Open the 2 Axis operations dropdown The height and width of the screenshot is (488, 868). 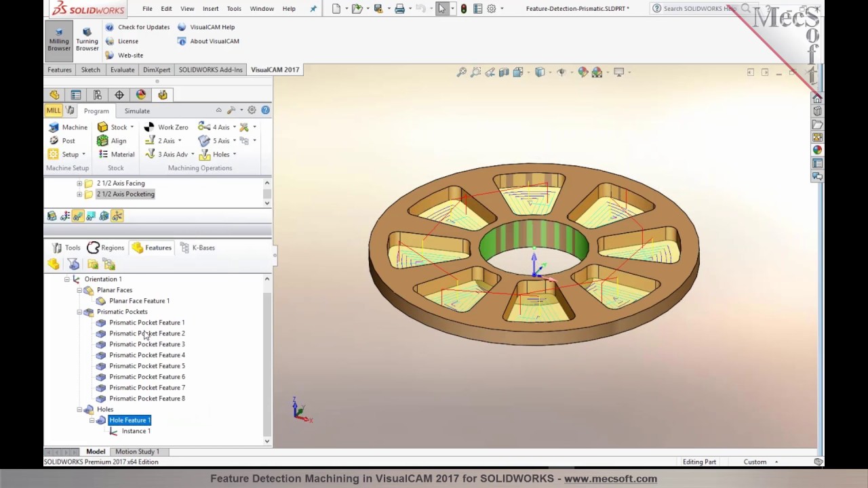pyautogui.click(x=163, y=141)
